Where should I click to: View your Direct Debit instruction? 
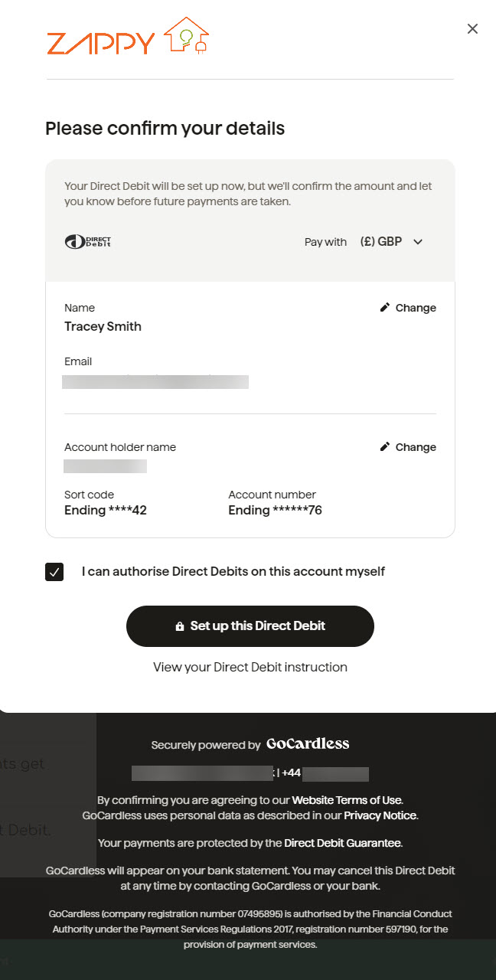pos(250,667)
